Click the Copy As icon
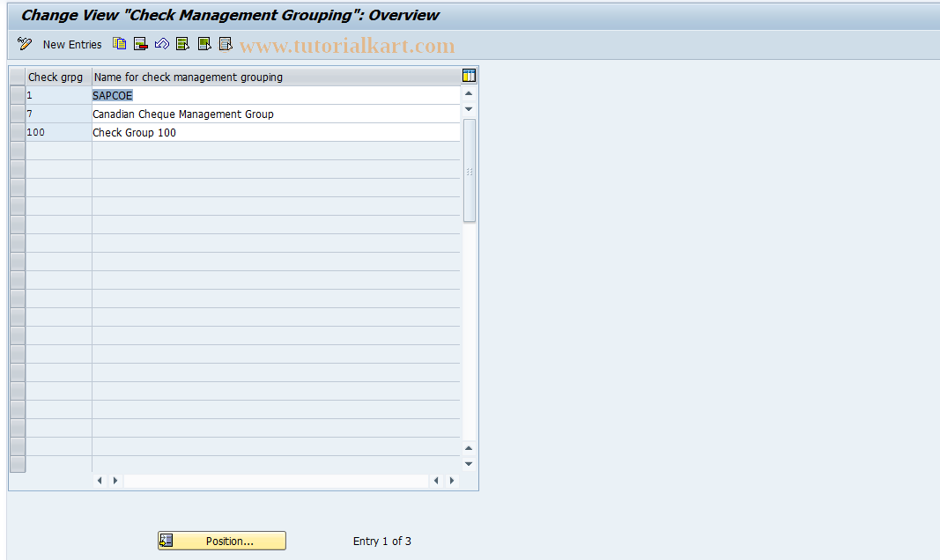Viewport: 940px width, 560px height. [119, 44]
